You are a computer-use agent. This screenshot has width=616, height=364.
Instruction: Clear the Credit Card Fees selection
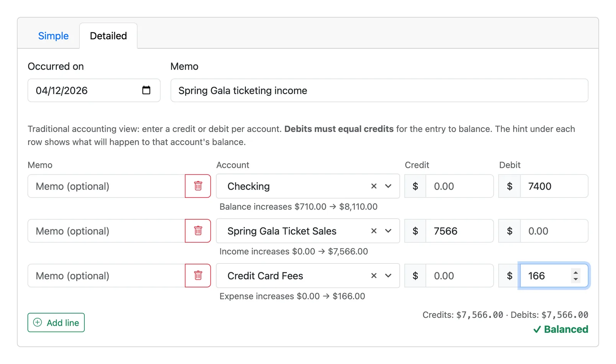pyautogui.click(x=373, y=276)
